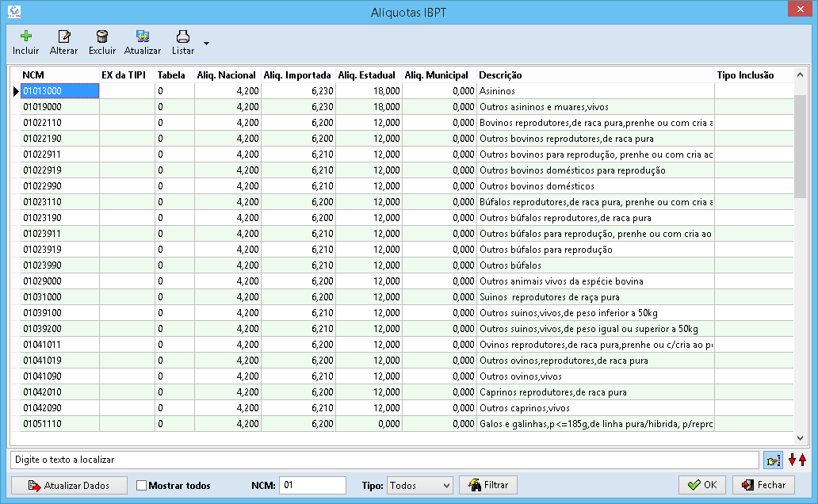Click the Tabela column header

(174, 75)
